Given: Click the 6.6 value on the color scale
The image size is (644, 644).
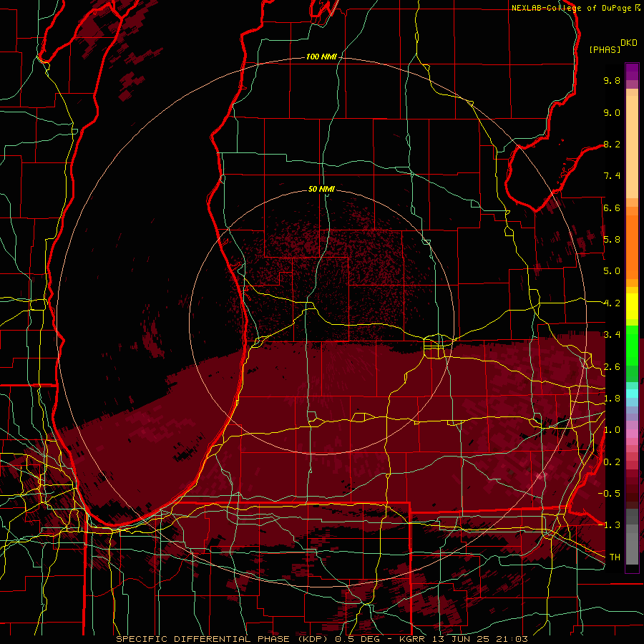Looking at the screenshot, I should (x=612, y=208).
